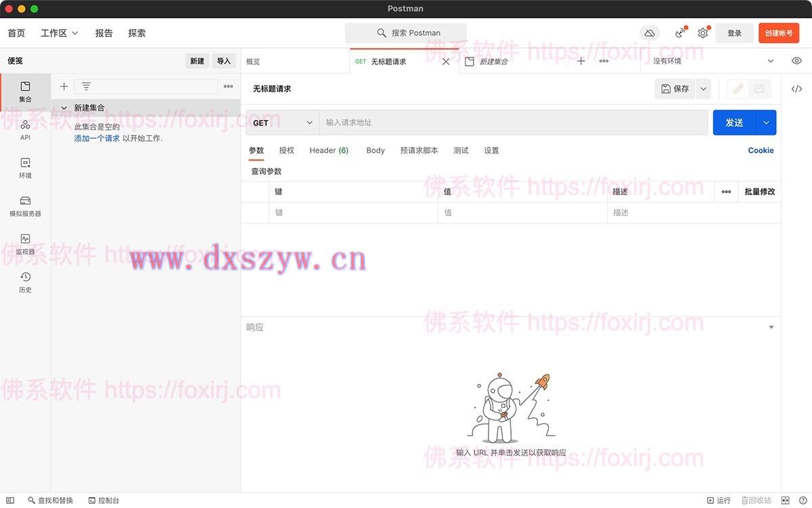Screen dimensions: 812x508
Task: Click 查找和替换 in the status bar
Action: (x=51, y=501)
